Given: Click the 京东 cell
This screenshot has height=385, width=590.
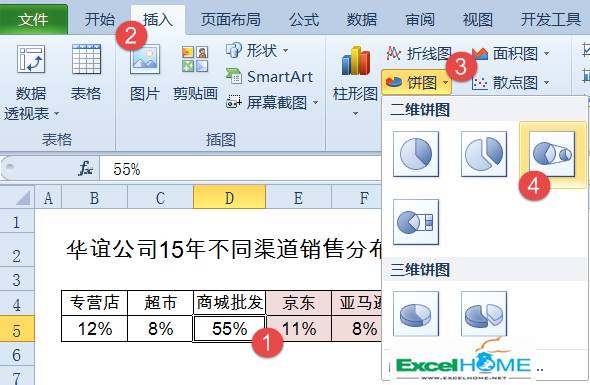Looking at the screenshot, I should (x=298, y=303).
